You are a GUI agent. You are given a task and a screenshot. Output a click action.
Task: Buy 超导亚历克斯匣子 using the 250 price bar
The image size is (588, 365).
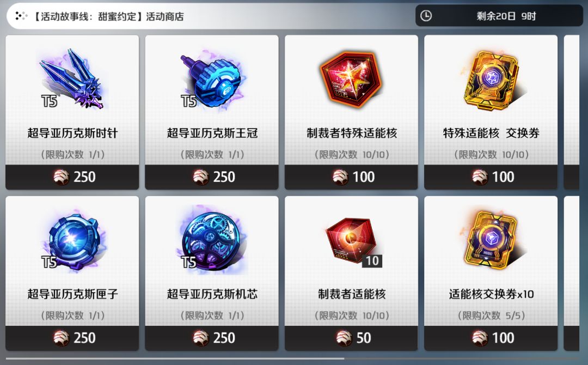[x=72, y=338]
